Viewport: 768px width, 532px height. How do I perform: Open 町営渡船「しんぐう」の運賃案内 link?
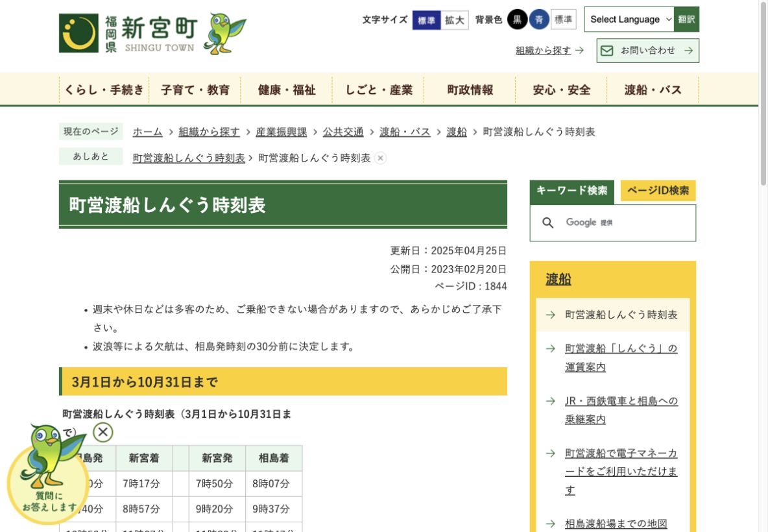pos(621,357)
